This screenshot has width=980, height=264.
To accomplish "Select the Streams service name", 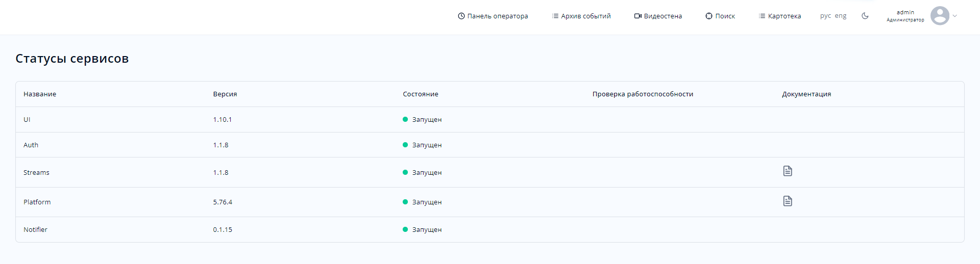I will pyautogui.click(x=37, y=173).
